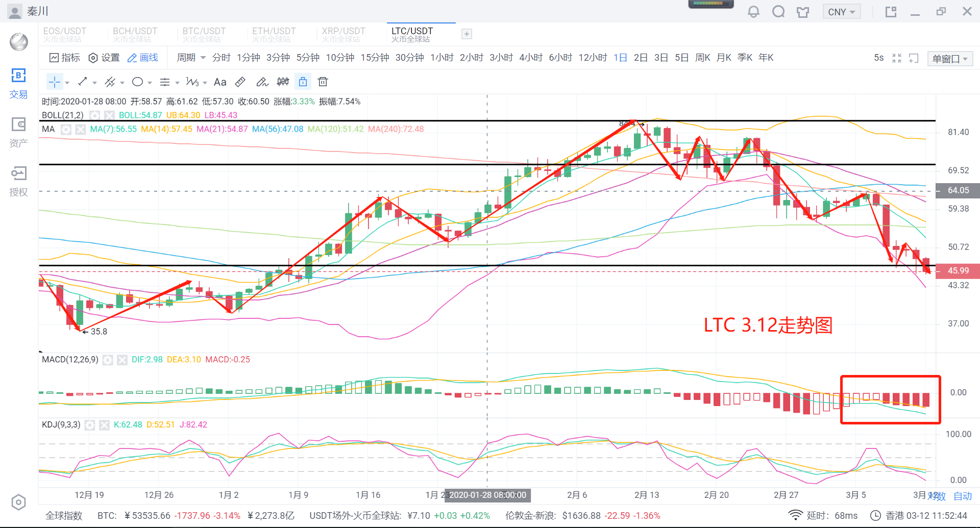Click the search magnifier icon

tap(778, 12)
